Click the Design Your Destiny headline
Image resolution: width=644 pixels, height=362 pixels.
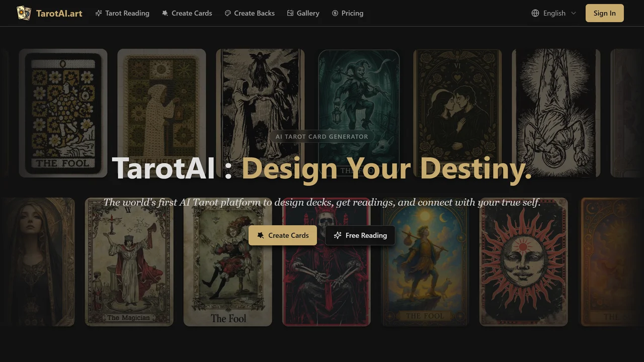click(386, 168)
